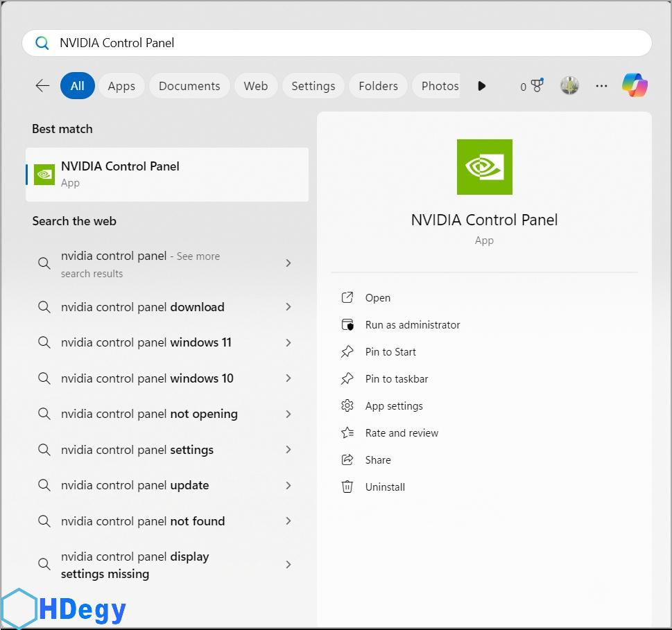Open the Copilot icon
Image resolution: width=672 pixels, height=630 pixels.
click(x=635, y=85)
